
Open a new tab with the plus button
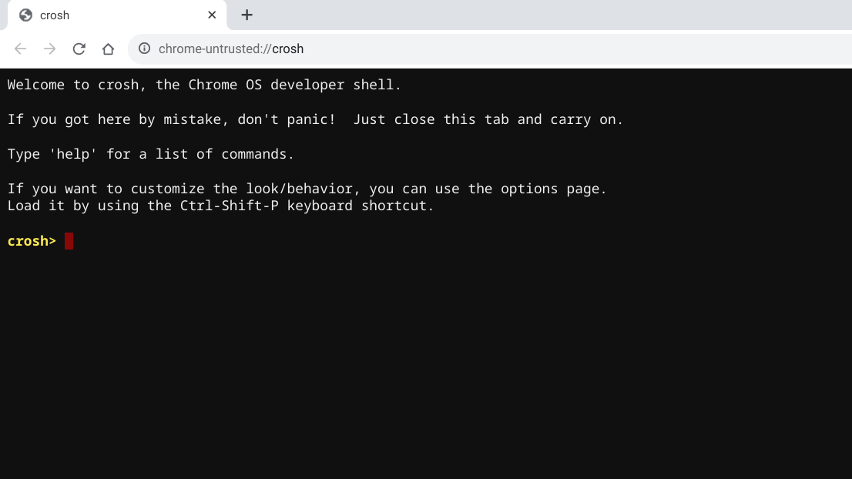[247, 15]
